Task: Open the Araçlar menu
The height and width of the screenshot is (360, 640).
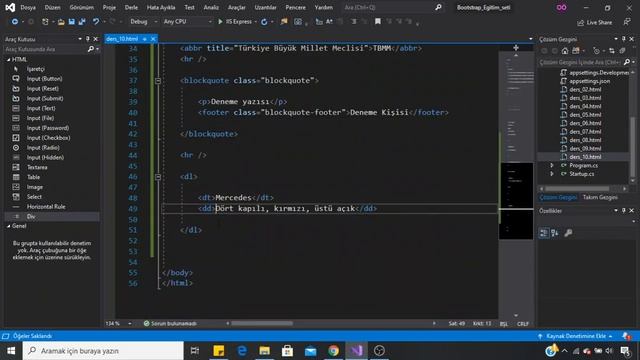Action: pos(237,7)
